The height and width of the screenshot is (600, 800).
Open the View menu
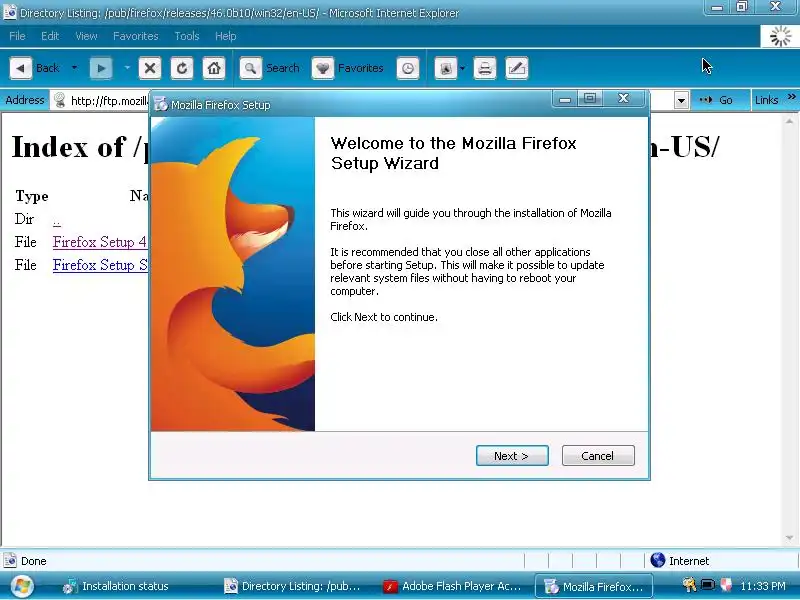(x=86, y=36)
